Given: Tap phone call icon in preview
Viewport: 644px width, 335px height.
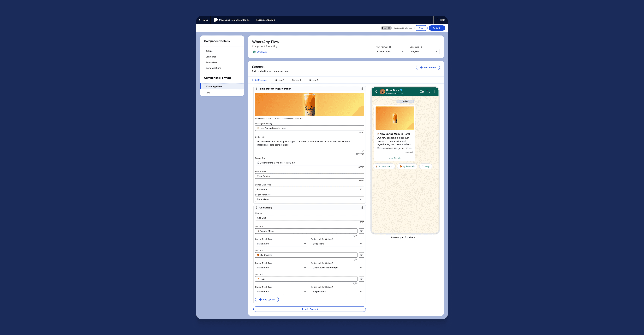Looking at the screenshot, I should 428,92.
